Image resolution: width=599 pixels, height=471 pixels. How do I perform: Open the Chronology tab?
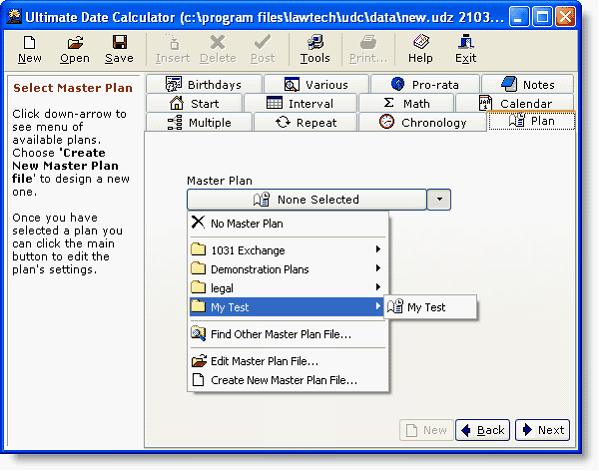pyautogui.click(x=423, y=122)
